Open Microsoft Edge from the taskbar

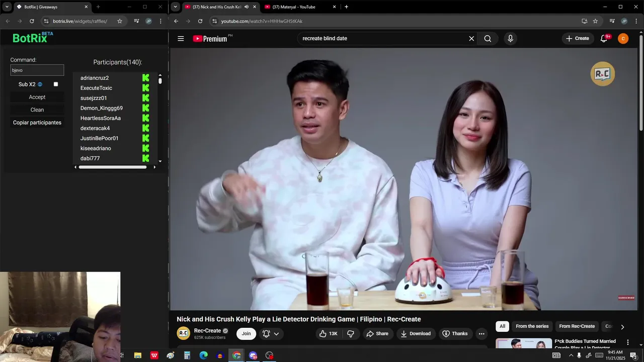[x=203, y=355]
